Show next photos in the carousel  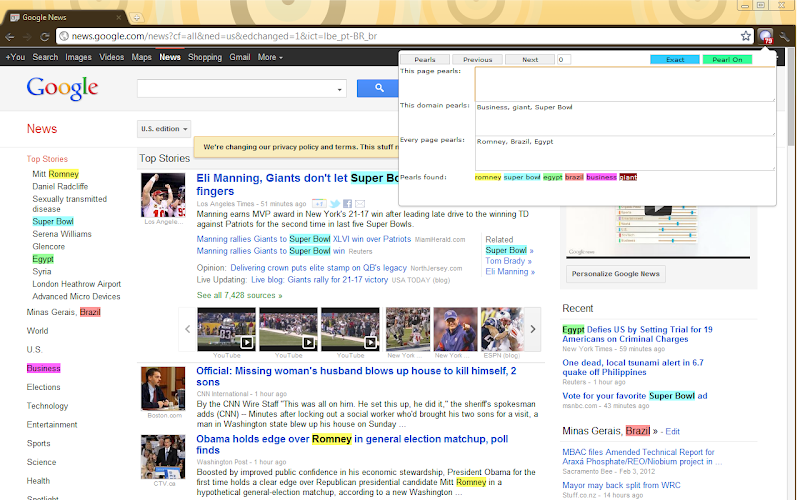tap(533, 329)
